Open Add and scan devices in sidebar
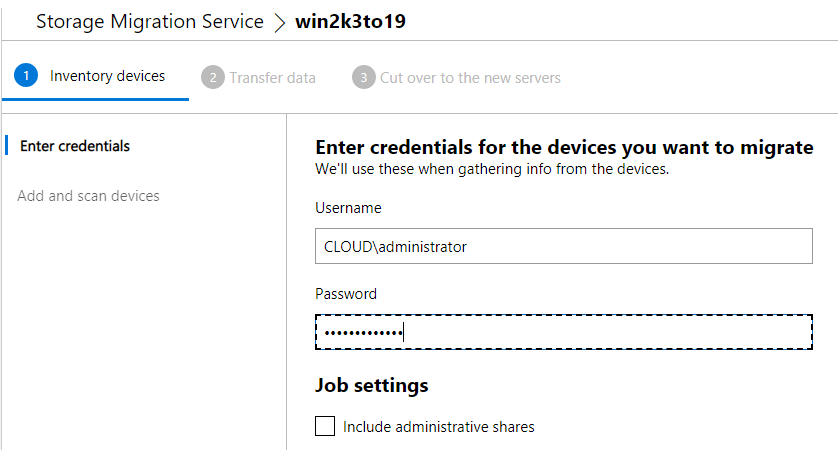Screen dimensions: 838x450 [88, 196]
